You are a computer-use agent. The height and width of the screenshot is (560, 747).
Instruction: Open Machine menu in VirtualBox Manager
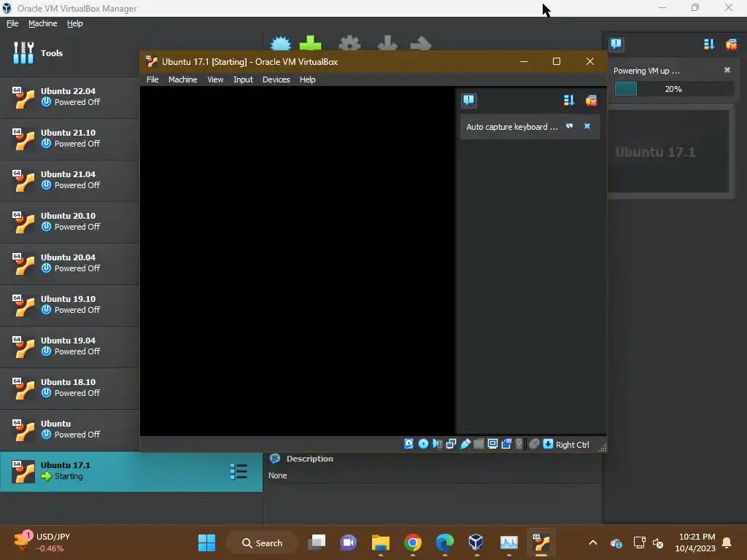[42, 23]
